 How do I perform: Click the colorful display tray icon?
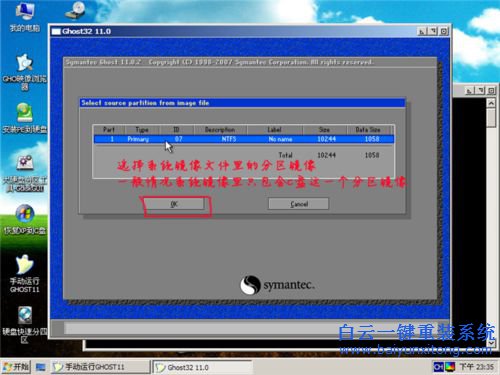pos(450,367)
